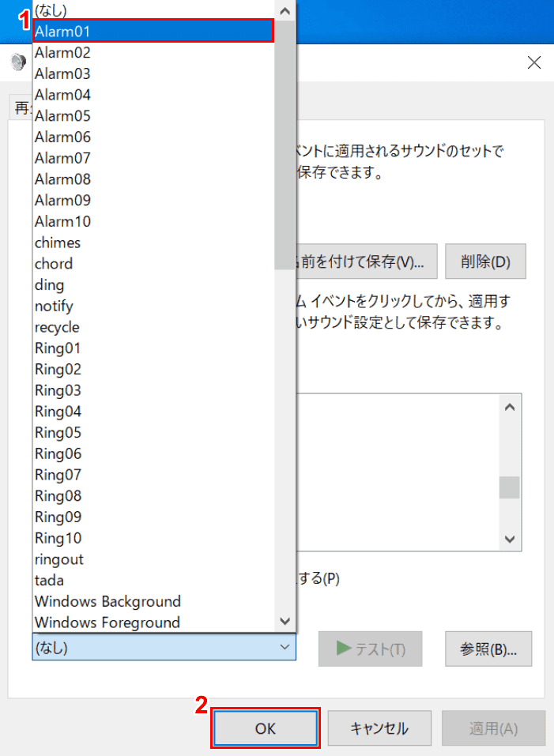The image size is (554, 756).
Task: Pick Alarm03 in the dropdown list
Action: 154,73
